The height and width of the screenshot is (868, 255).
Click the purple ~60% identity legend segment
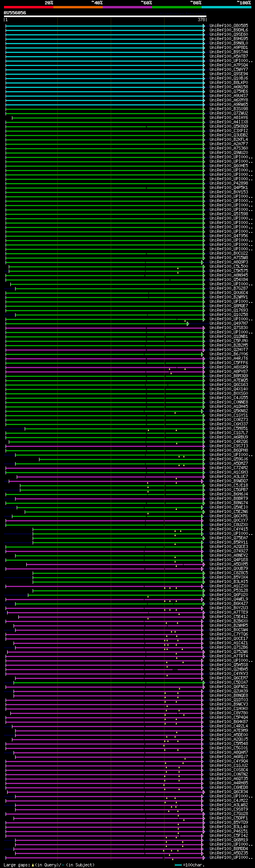(127, 7)
